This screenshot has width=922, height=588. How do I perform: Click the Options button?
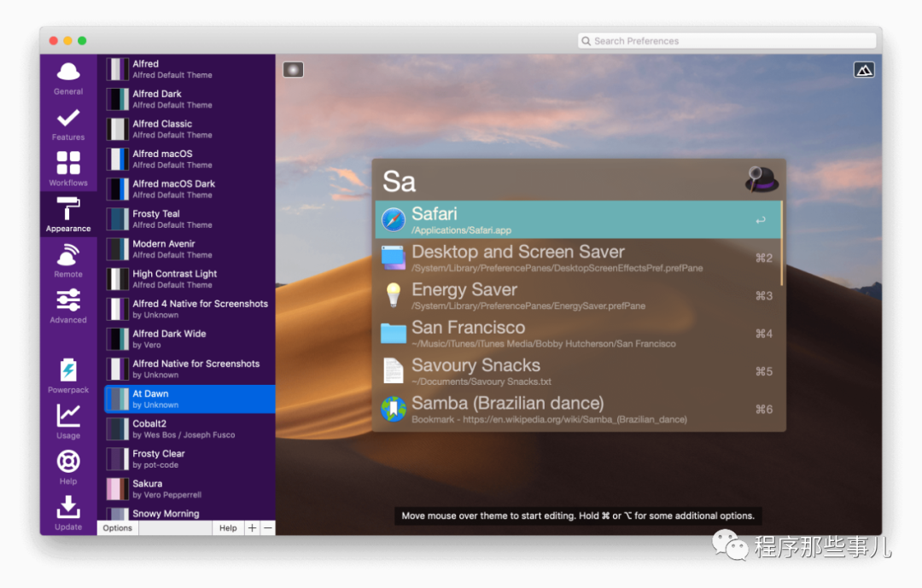118,528
